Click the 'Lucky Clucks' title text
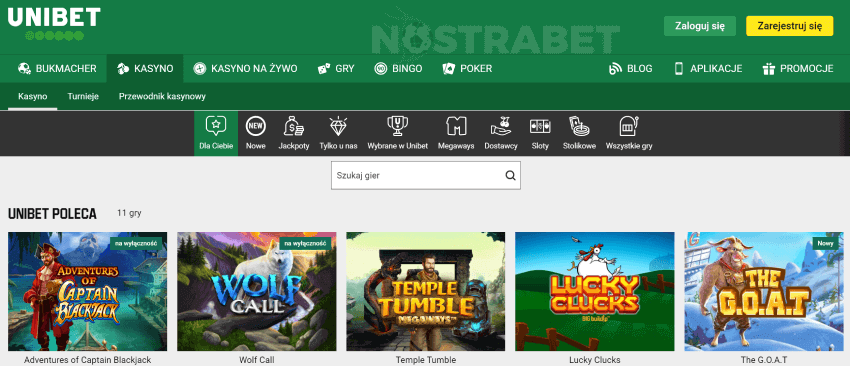This screenshot has height=366, width=850. coord(595,360)
